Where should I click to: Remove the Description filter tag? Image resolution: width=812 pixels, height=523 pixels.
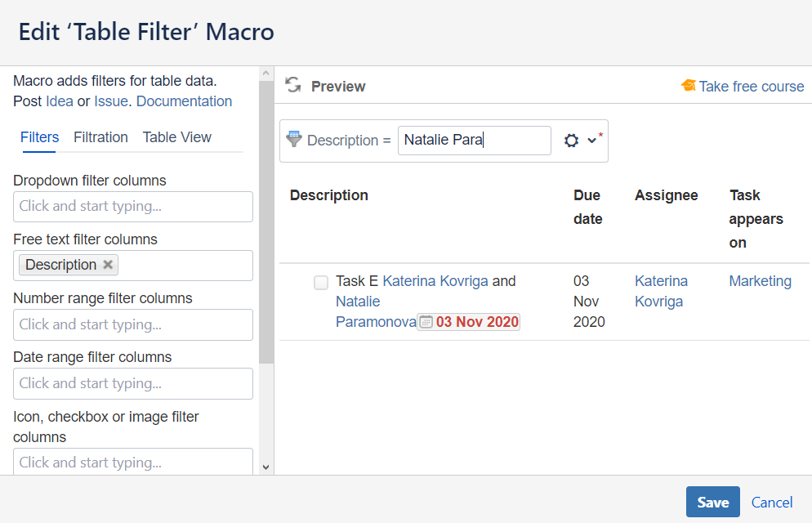(109, 265)
